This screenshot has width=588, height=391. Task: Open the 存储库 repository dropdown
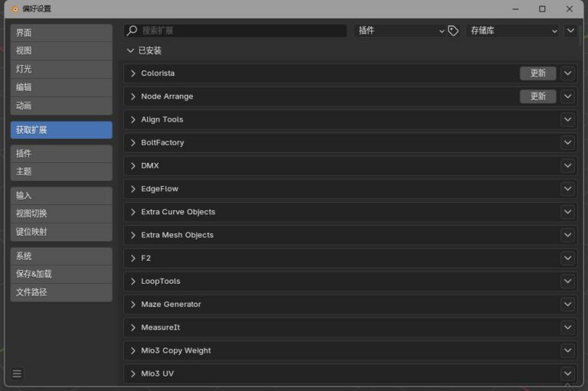tap(512, 31)
